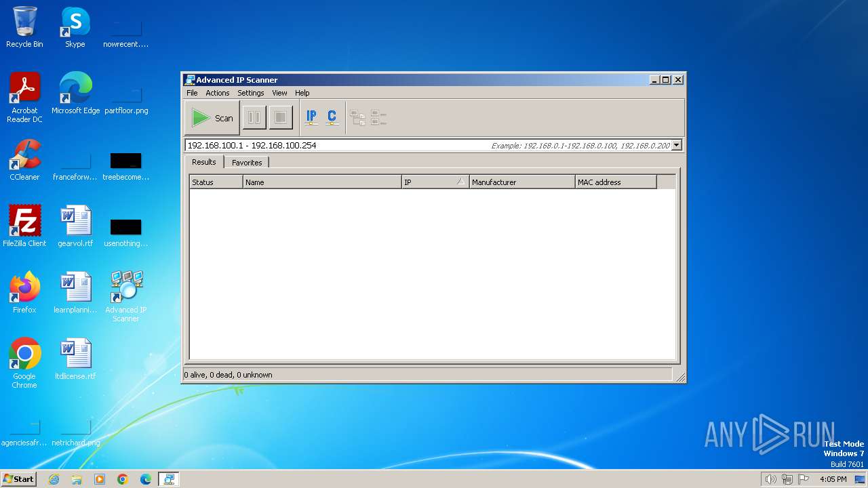Start the network scan with Scan button
Viewport: 868px width, 488px height.
(x=212, y=118)
